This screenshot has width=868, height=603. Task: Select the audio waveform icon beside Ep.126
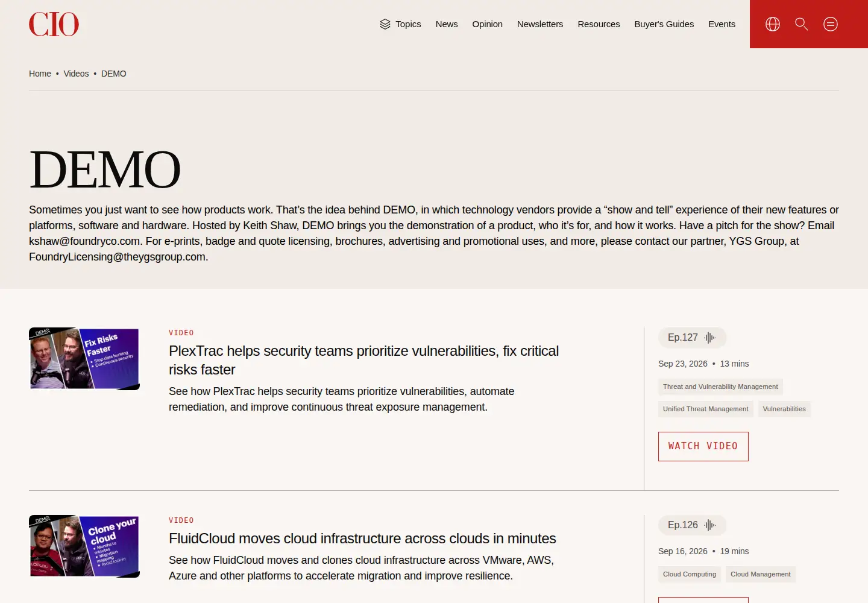point(710,525)
